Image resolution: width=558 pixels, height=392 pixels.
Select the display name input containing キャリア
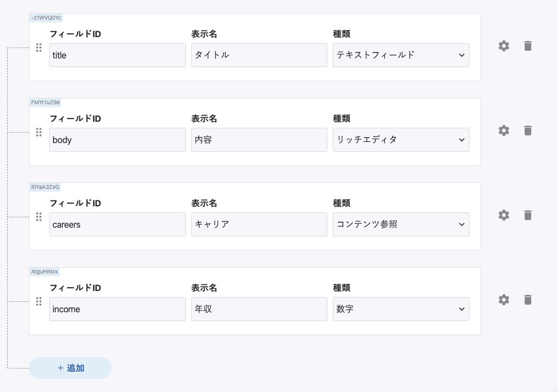259,224
